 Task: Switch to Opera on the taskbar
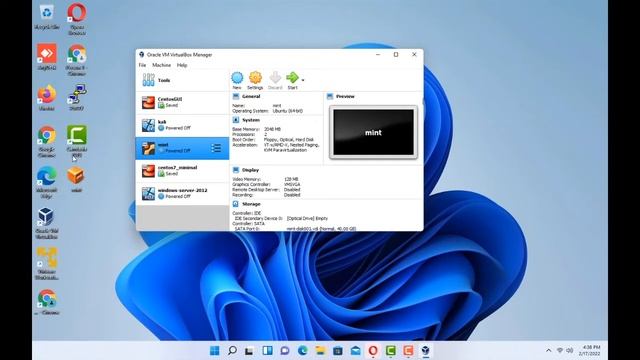[x=373, y=350]
